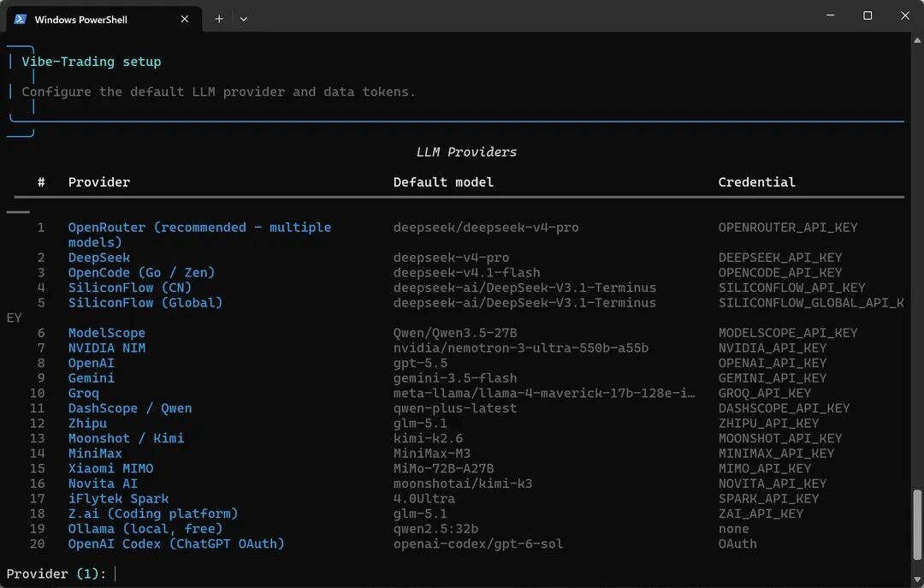
Task: Minimize the terminal window
Action: tap(830, 15)
